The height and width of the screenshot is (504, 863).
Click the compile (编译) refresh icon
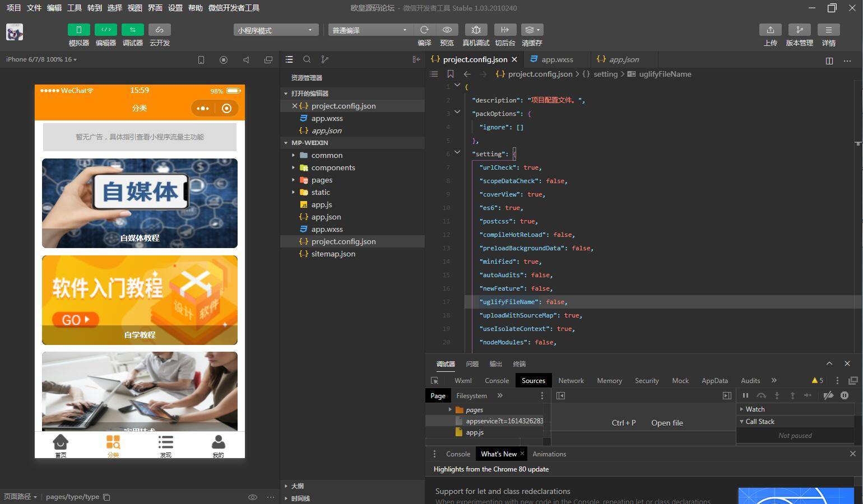[424, 30]
